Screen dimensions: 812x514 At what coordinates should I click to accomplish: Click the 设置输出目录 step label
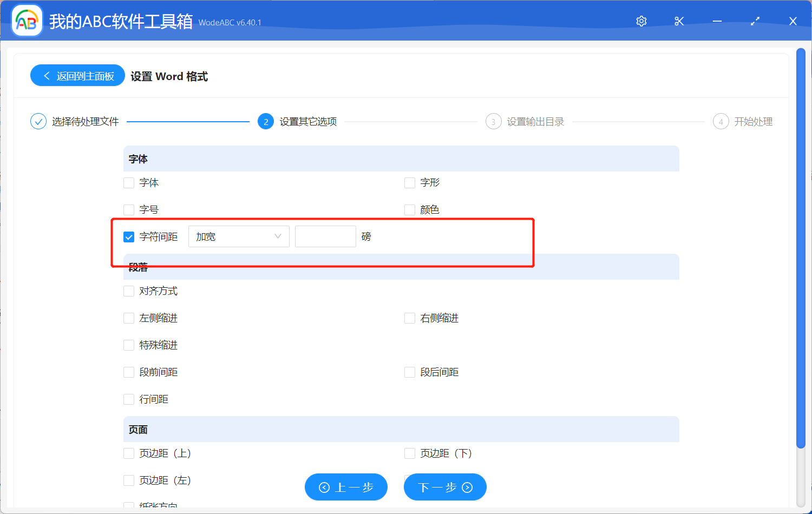pyautogui.click(x=535, y=122)
